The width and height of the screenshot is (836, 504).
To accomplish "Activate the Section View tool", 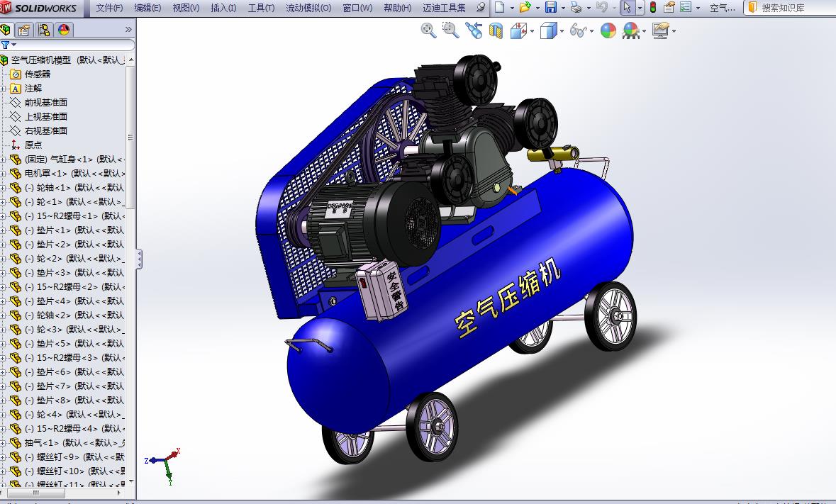I will 496,30.
